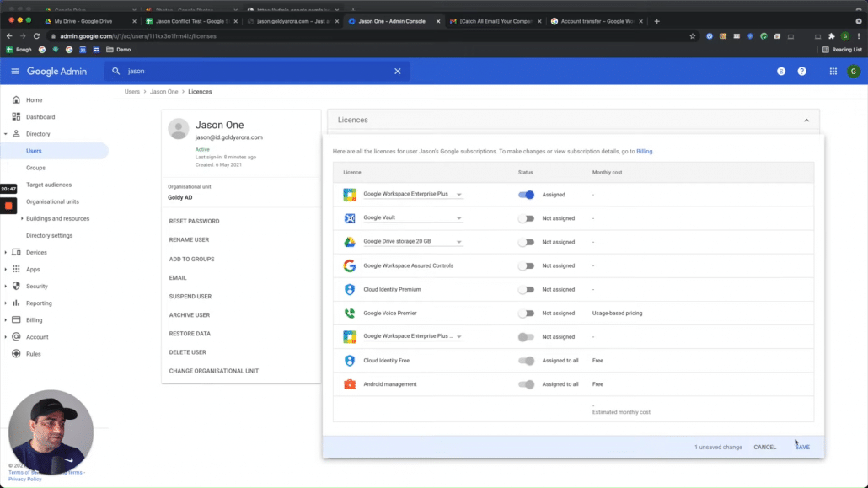Image resolution: width=868 pixels, height=488 pixels.
Task: Open Google Drive storage 20 GB dropdown
Action: (459, 242)
